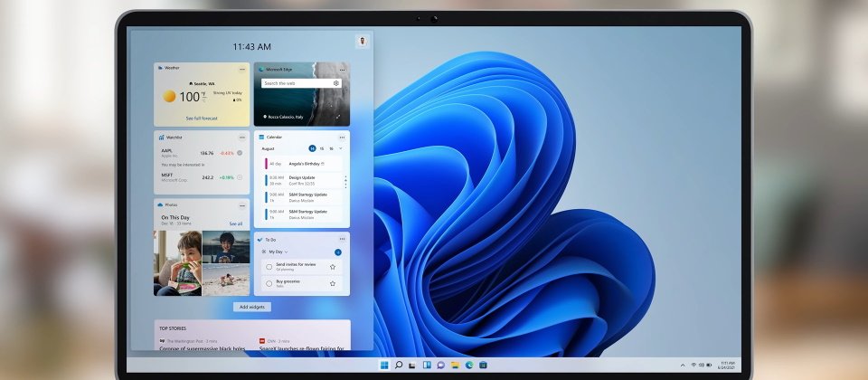
Task: Click the volume speaker tray icon
Action: click(x=702, y=365)
